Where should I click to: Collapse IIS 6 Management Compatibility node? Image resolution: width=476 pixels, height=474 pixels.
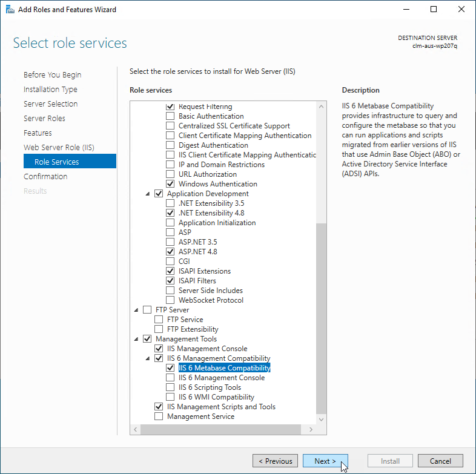click(148, 358)
